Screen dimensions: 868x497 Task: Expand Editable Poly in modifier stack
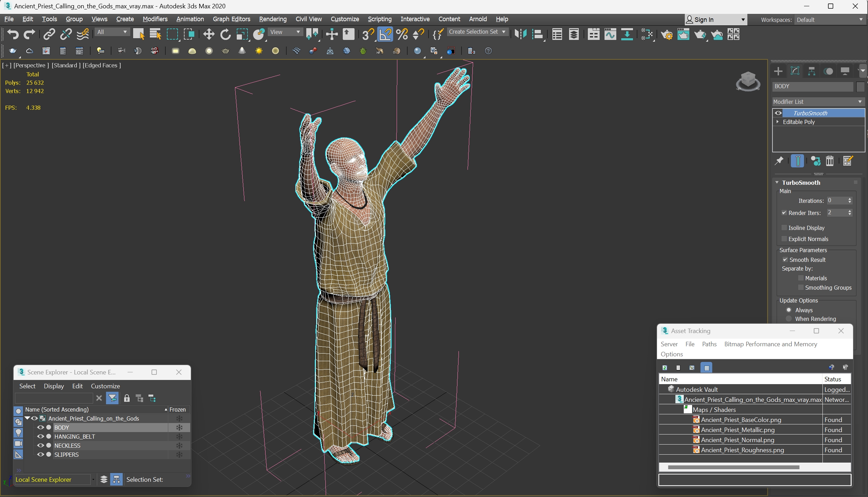(778, 122)
